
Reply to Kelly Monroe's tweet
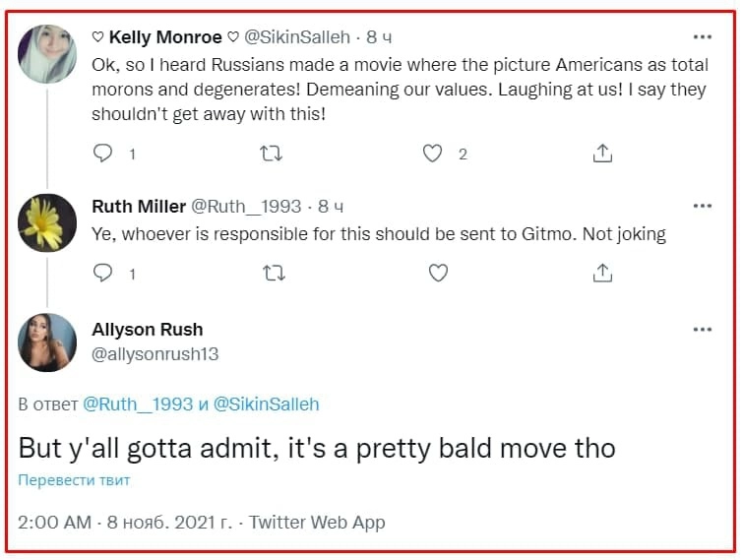(x=102, y=154)
